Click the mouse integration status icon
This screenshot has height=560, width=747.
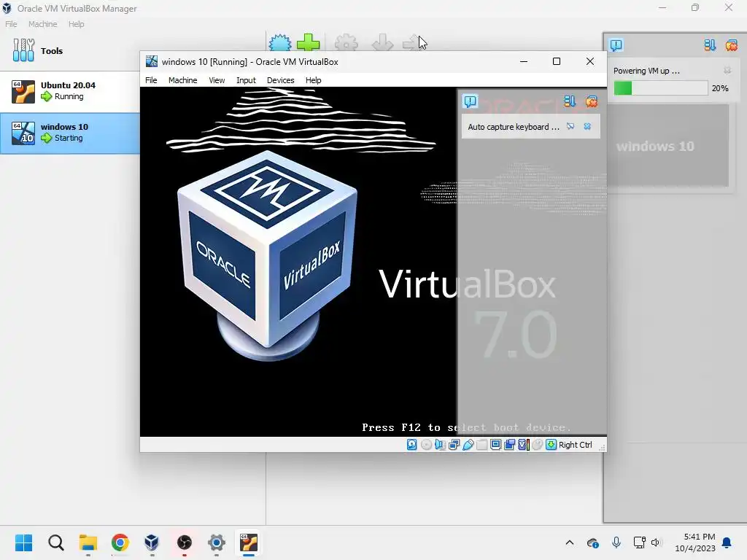pyautogui.click(x=538, y=445)
